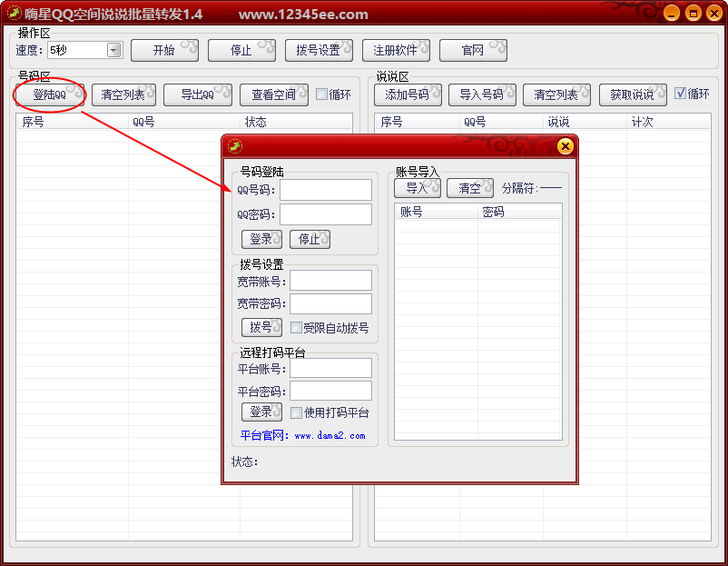Click the 5秒 speed combo box
This screenshot has height=566, width=728.
click(x=85, y=50)
